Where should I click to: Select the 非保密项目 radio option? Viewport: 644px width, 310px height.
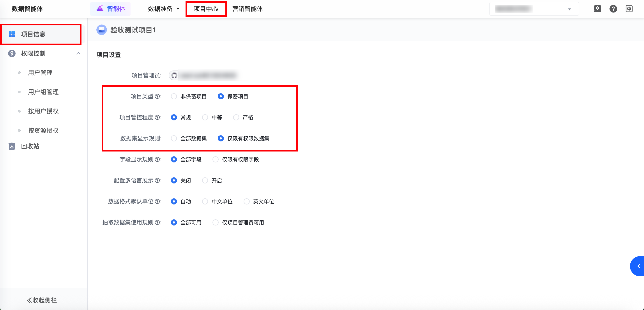[x=174, y=96]
